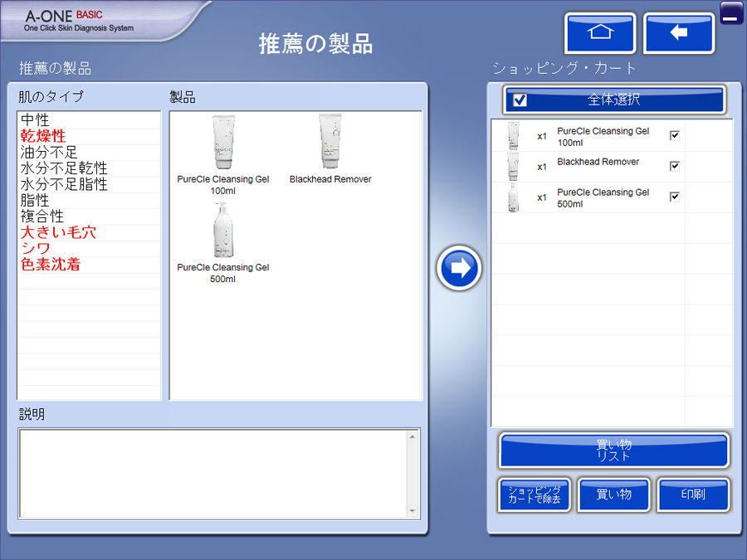Uncheck PureCle Cleansing Gel 500ml in cart

(674, 197)
